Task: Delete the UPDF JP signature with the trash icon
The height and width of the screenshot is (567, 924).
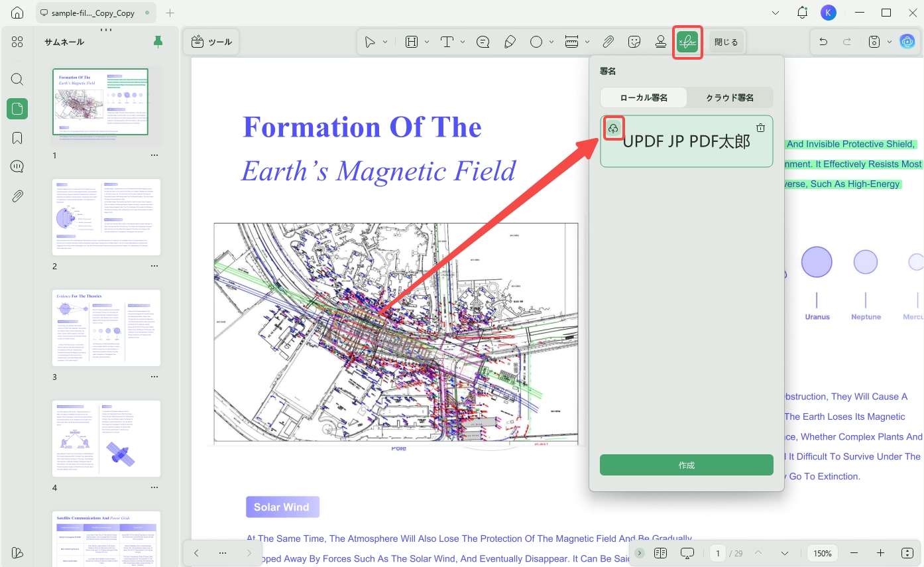Action: [761, 128]
